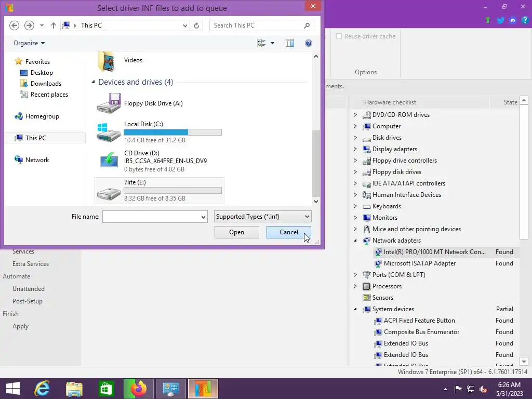Open the Apply page under Finish

point(20,326)
